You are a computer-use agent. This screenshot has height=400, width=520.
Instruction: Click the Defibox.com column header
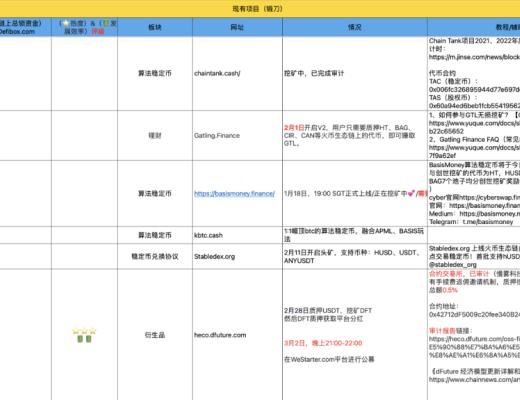(26, 27)
